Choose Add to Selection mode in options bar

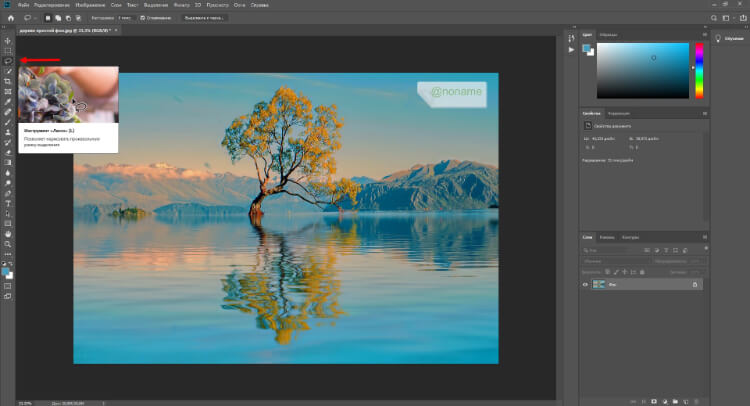(58, 18)
